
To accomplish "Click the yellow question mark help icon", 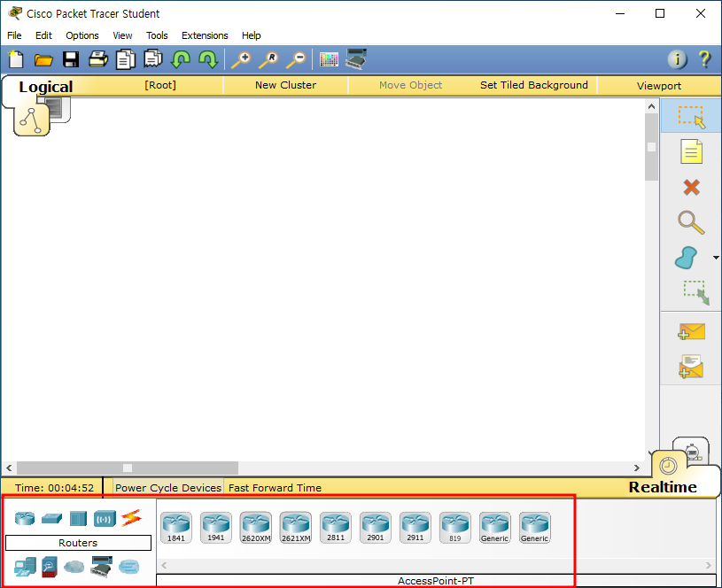I will click(x=704, y=59).
